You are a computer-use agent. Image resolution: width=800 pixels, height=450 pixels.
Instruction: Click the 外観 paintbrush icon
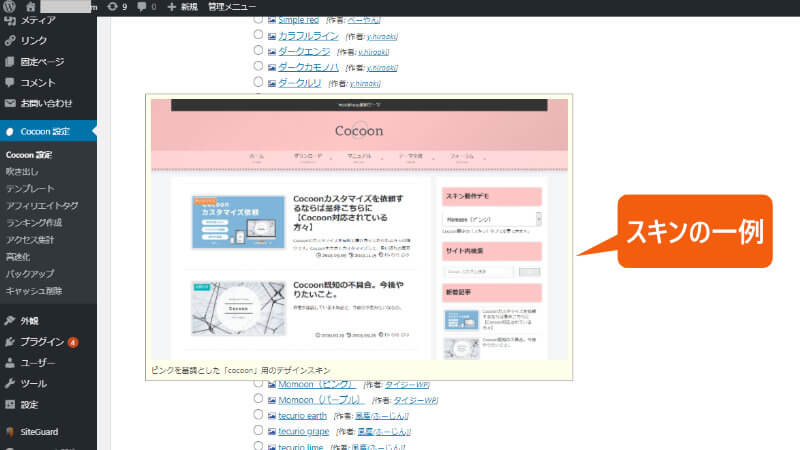point(10,320)
